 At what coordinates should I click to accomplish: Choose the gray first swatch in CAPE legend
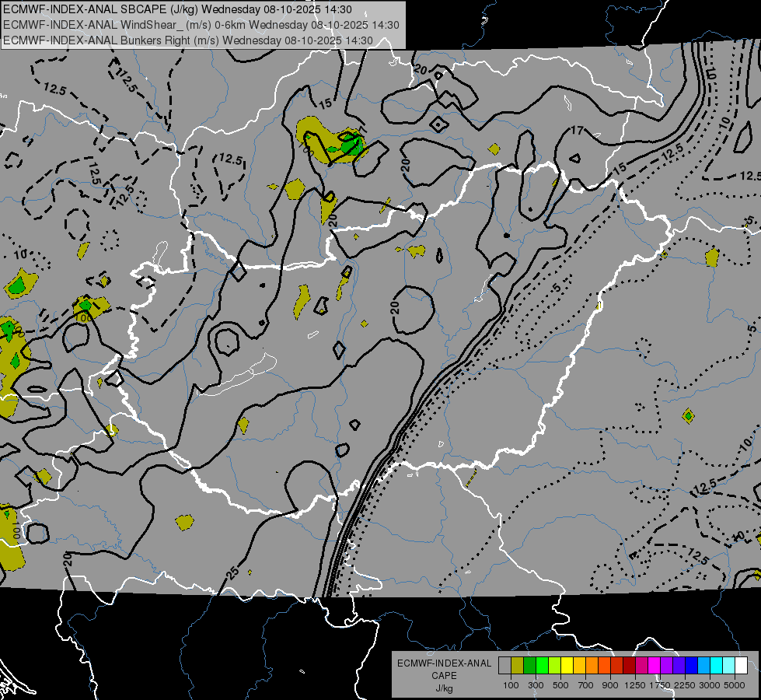(504, 665)
